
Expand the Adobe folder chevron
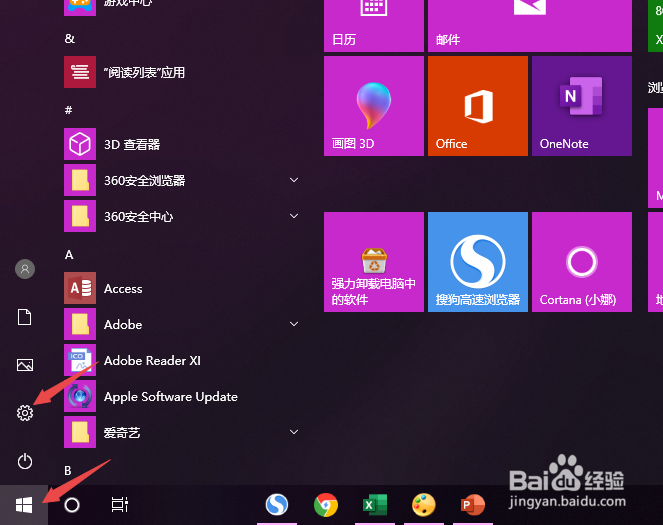(294, 324)
